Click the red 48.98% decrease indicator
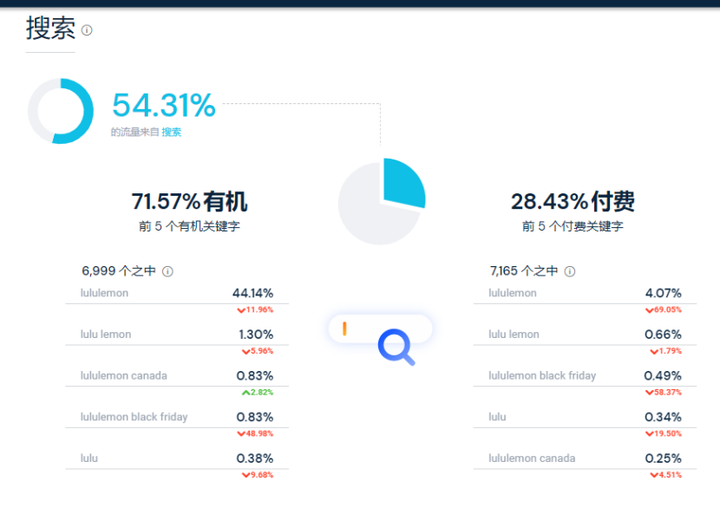Viewport: 720px width, 514px height. click(x=255, y=434)
